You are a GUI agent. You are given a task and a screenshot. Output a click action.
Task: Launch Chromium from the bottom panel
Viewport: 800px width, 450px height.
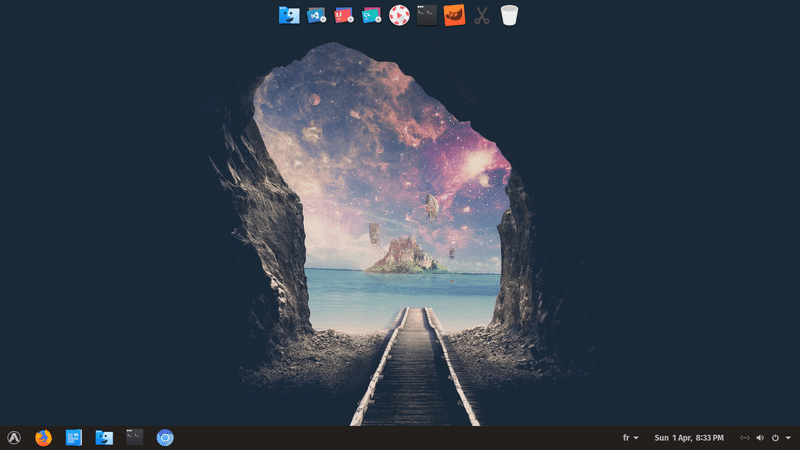coord(165,437)
